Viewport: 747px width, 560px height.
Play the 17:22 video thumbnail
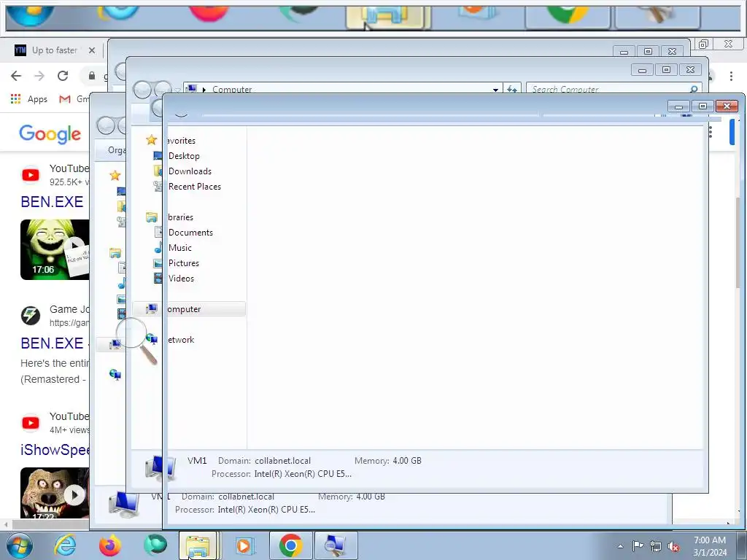click(x=55, y=493)
